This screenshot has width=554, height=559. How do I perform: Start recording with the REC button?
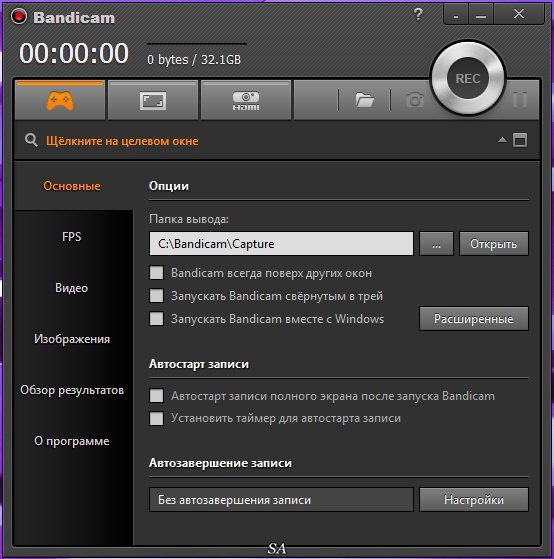click(x=467, y=78)
